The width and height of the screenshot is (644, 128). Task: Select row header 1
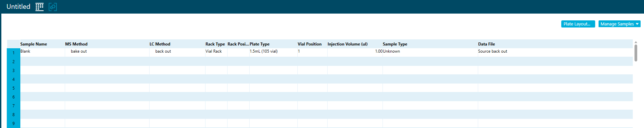tap(14, 53)
